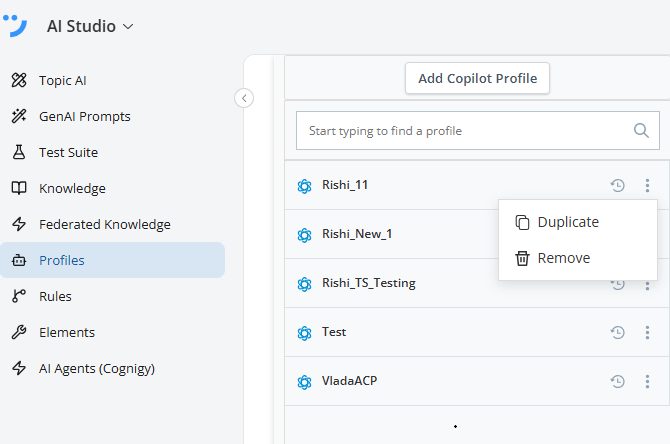
Task: Click the Test Suite flask icon
Action: click(x=19, y=152)
